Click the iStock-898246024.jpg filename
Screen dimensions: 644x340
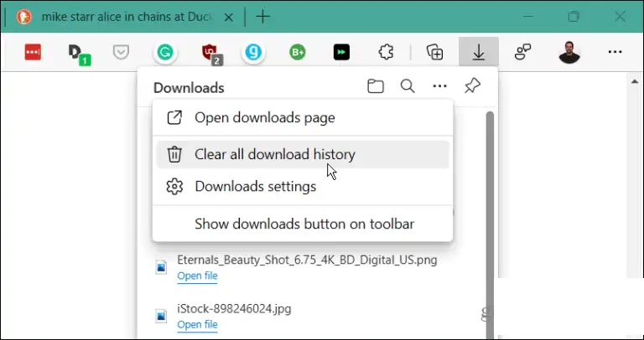[x=234, y=309]
